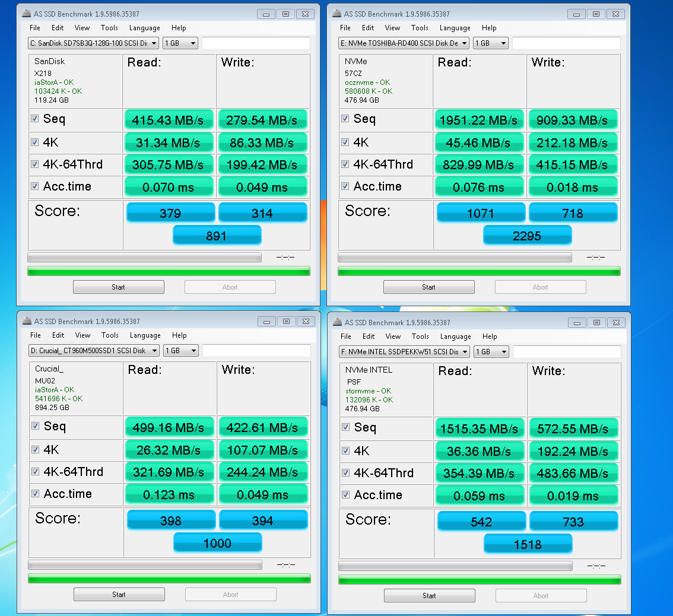Open 1 GB size dropdown in Crucial window
The width and height of the screenshot is (673, 616).
point(180,350)
